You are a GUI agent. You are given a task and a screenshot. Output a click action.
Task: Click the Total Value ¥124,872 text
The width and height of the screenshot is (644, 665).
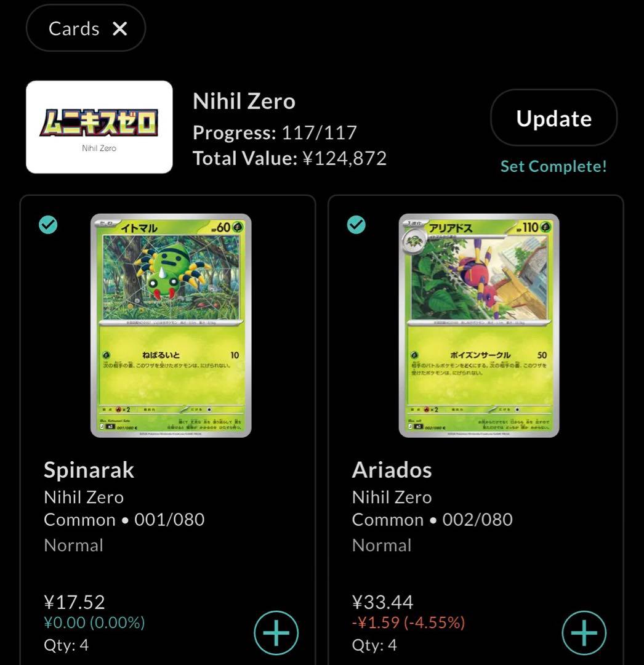point(289,158)
